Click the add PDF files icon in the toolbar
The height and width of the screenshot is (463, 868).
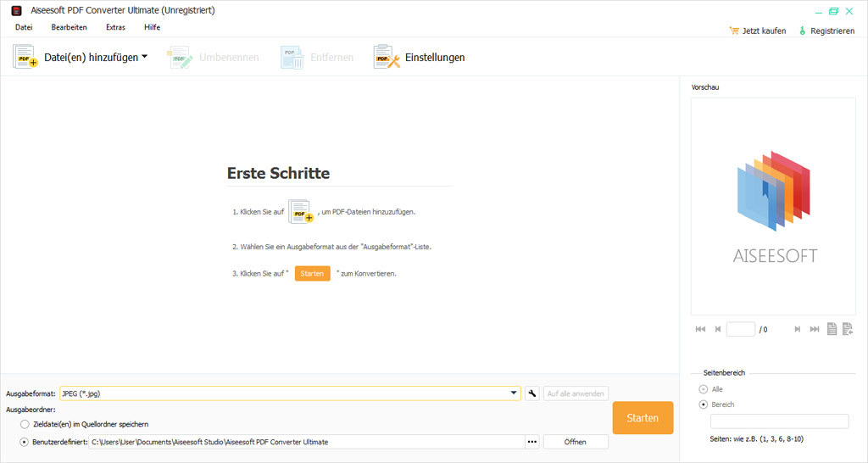25,57
